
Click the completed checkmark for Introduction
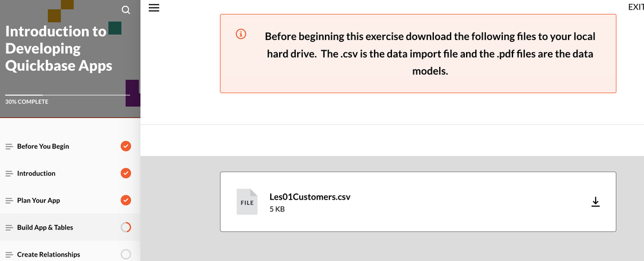(126, 173)
